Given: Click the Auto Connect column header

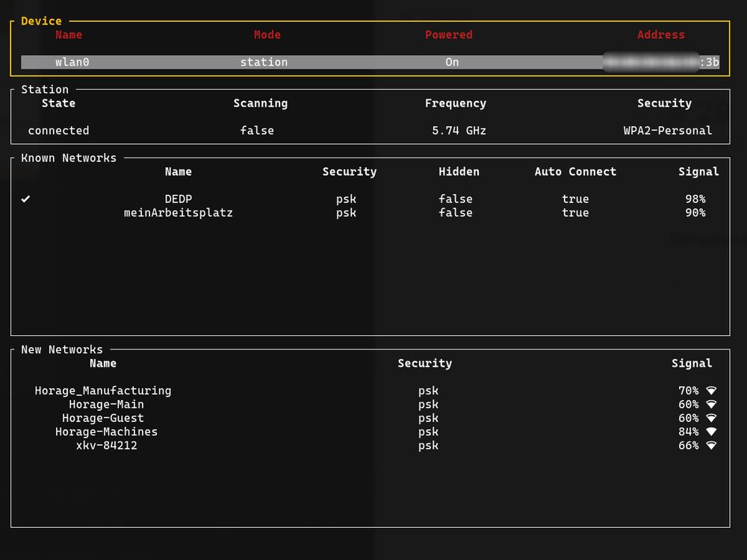Looking at the screenshot, I should tap(575, 172).
